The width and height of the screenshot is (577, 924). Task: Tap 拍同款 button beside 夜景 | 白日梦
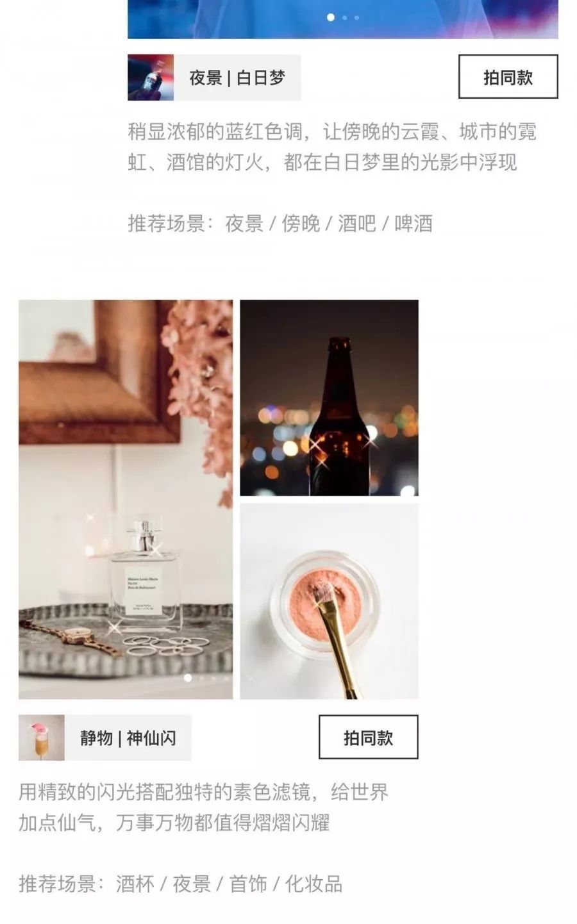click(508, 77)
